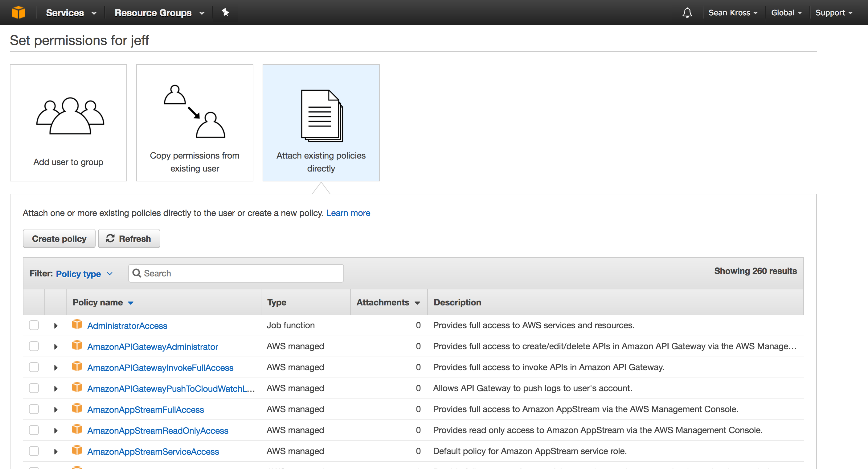Click the 'Job function' type cell
This screenshot has width=868, height=472.
(290, 325)
